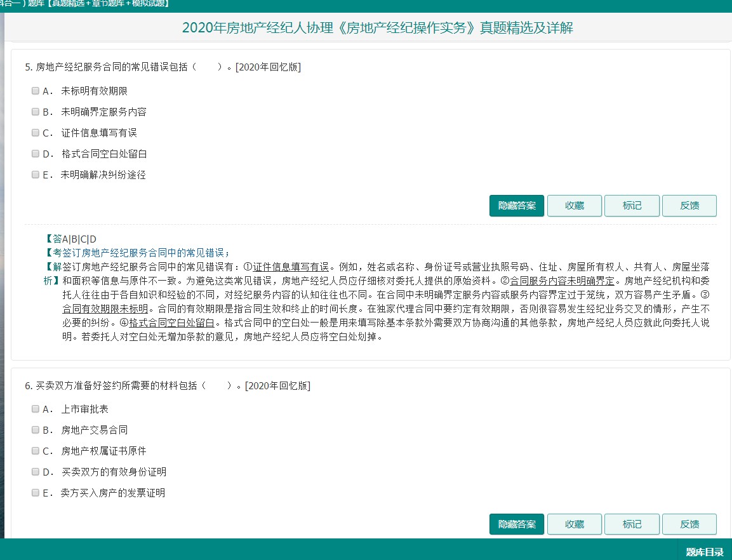Open 反馈 feedback for question 6
The width and height of the screenshot is (732, 560).
pos(689,524)
